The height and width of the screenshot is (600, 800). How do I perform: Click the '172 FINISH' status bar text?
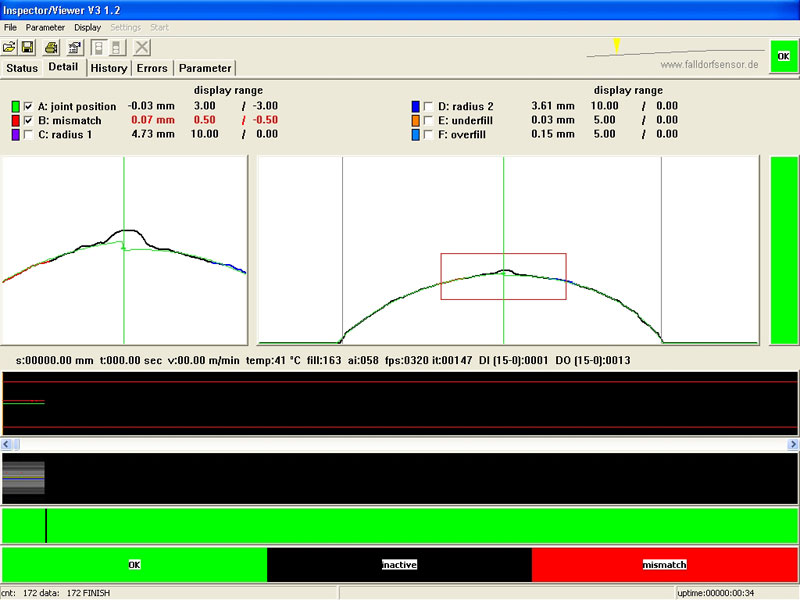coord(88,593)
